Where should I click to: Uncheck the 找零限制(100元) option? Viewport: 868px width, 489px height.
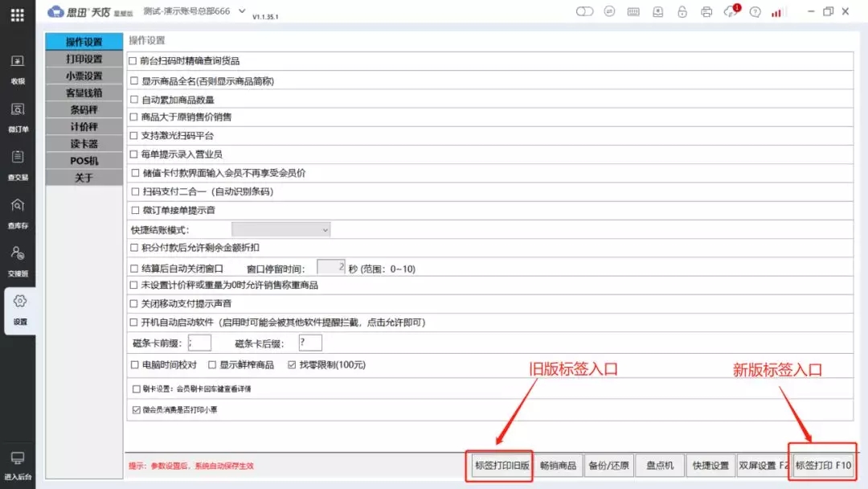point(293,364)
